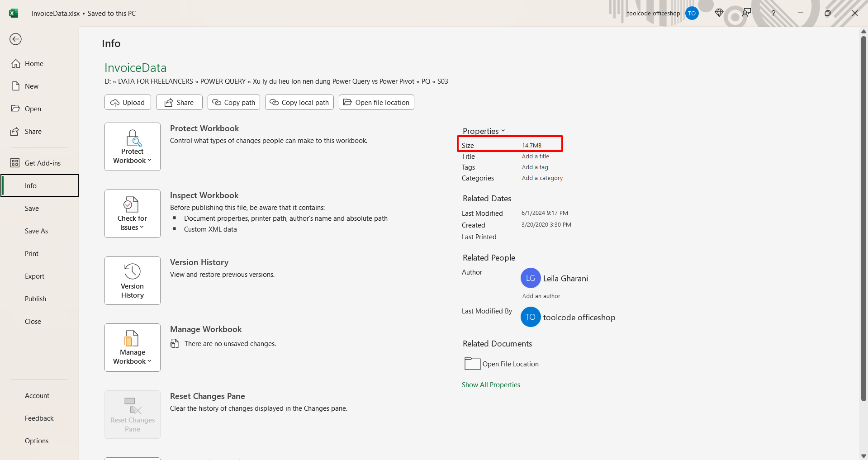
Task: Open the Account page
Action: (x=39, y=396)
